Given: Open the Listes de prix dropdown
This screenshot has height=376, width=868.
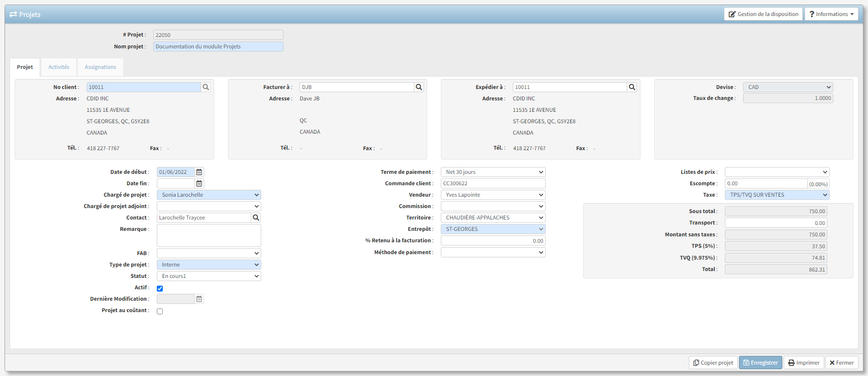Looking at the screenshot, I should (777, 172).
